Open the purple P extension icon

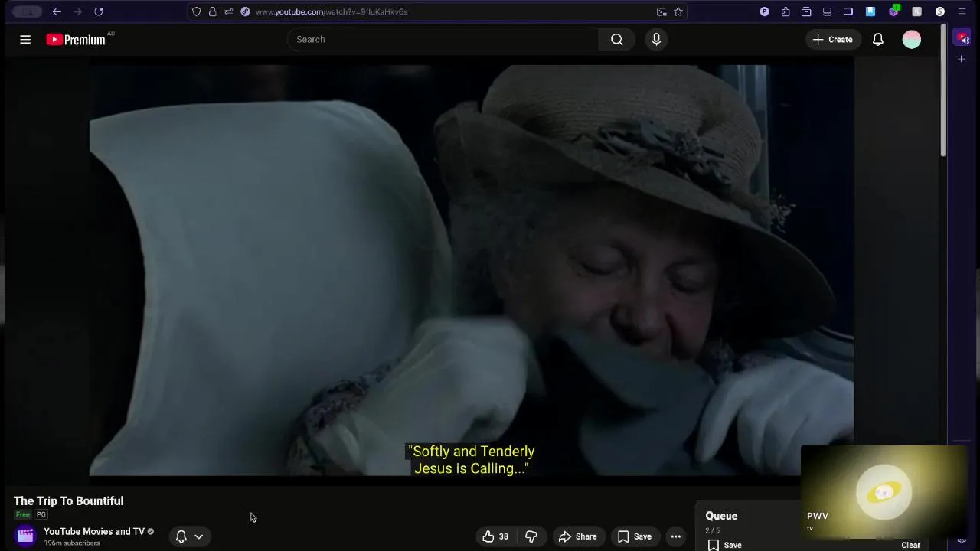[764, 11]
